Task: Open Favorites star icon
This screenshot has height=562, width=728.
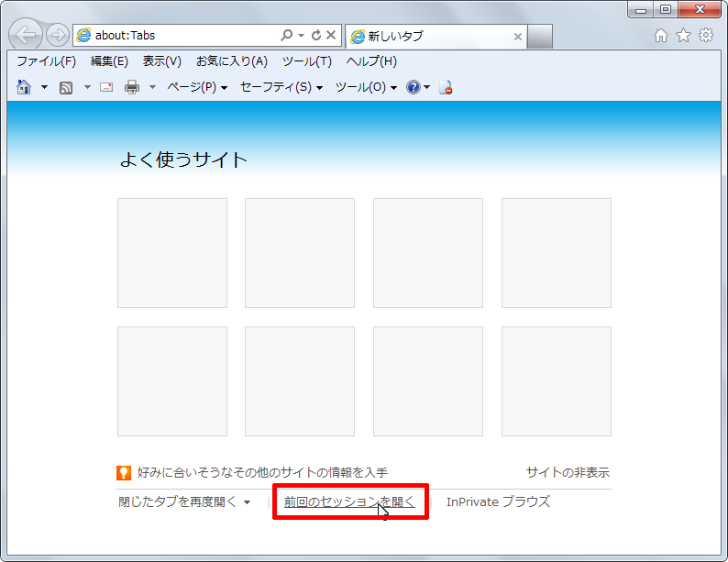Action: tap(683, 35)
